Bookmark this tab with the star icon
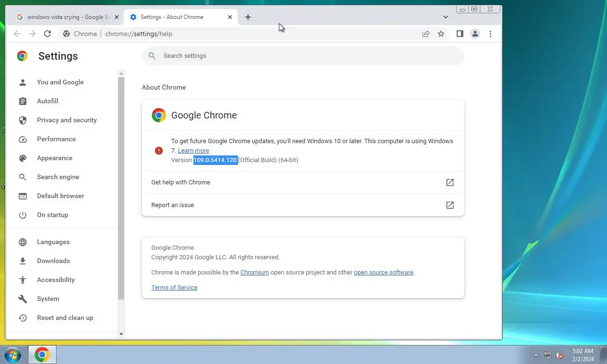The width and height of the screenshot is (607, 364). tap(441, 34)
